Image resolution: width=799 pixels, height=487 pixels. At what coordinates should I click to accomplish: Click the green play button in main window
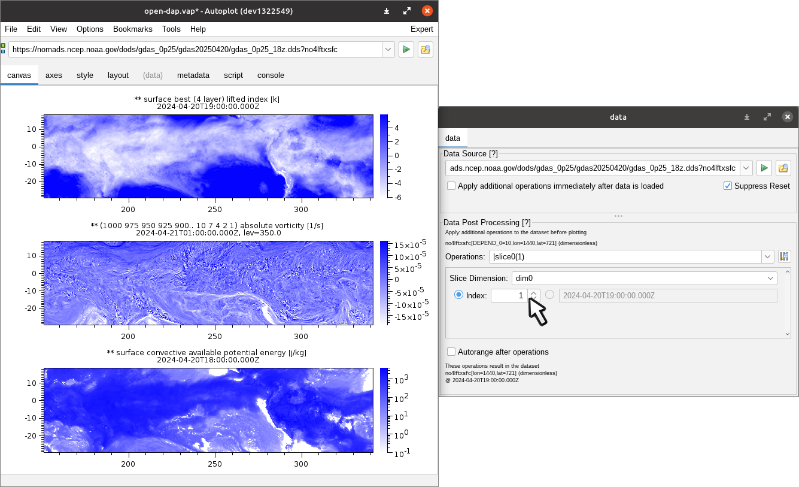[x=406, y=49]
